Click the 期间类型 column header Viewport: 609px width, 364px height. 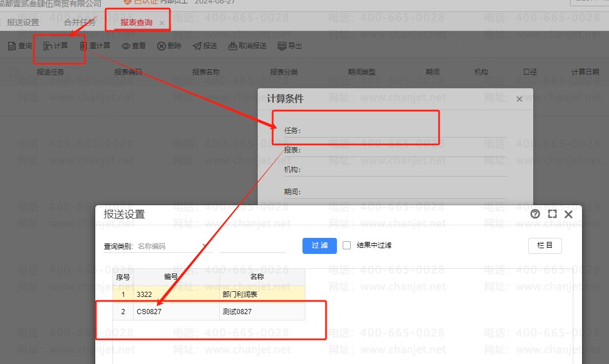[362, 72]
